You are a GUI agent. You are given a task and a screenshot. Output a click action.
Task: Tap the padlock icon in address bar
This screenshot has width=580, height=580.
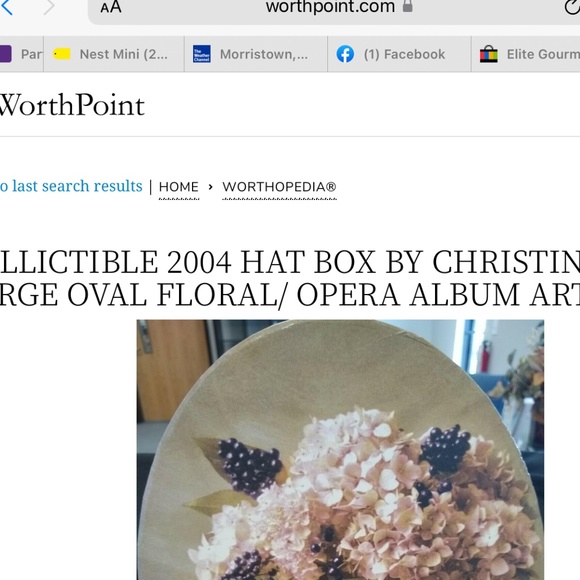[x=407, y=6]
